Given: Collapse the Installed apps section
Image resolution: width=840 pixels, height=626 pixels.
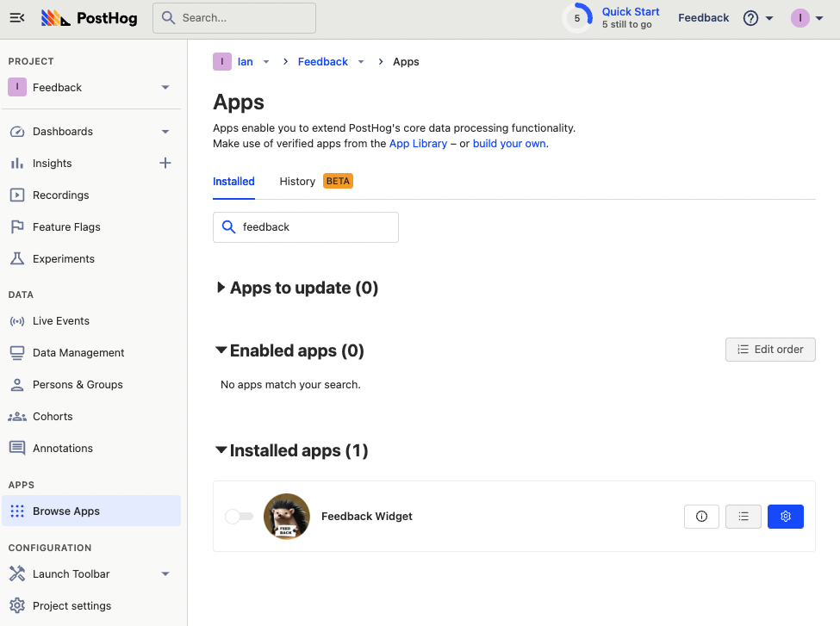Looking at the screenshot, I should coord(221,450).
